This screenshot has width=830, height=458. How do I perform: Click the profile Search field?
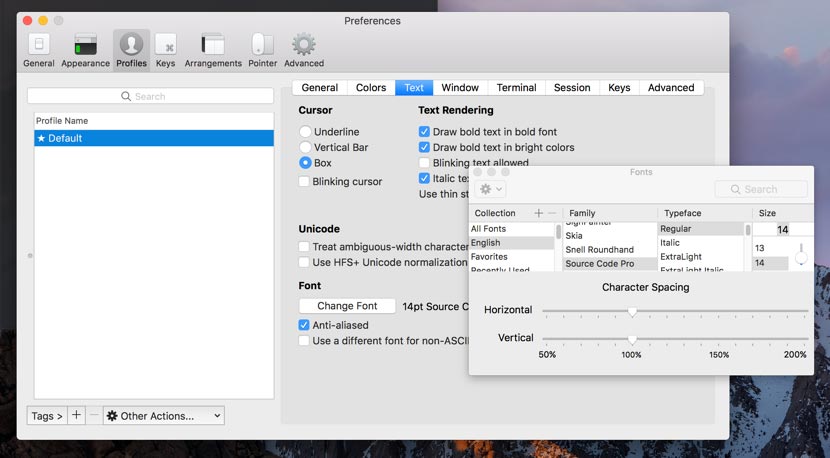click(x=150, y=96)
